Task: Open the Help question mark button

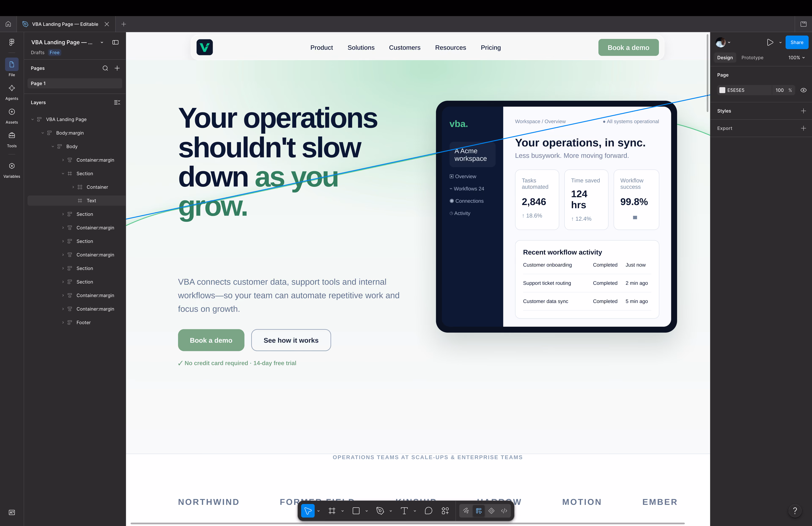Action: pos(795,511)
